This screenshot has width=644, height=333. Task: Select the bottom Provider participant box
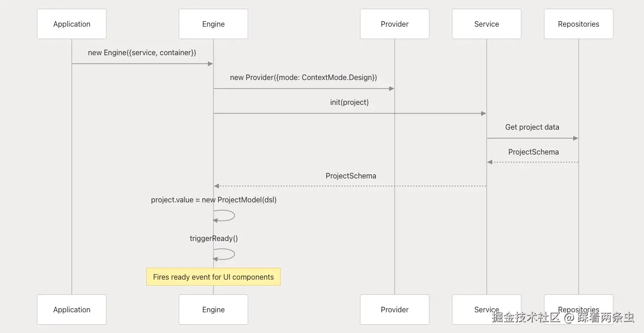395,310
